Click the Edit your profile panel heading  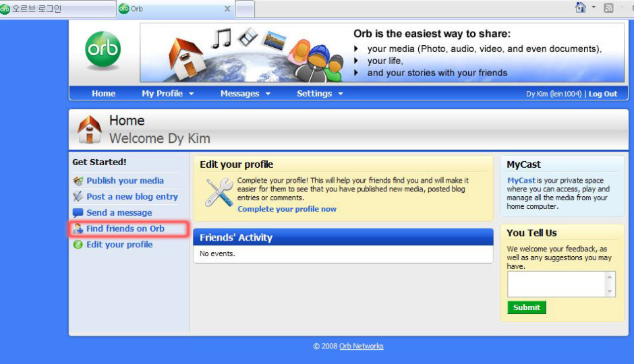(x=237, y=164)
